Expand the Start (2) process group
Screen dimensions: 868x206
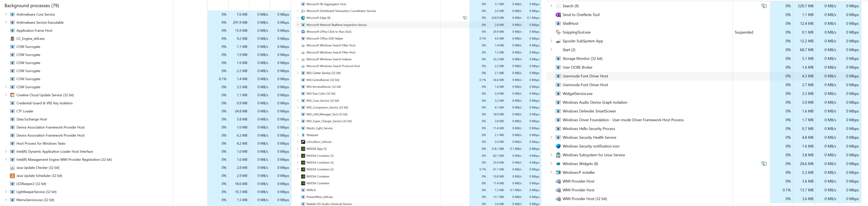[551, 50]
